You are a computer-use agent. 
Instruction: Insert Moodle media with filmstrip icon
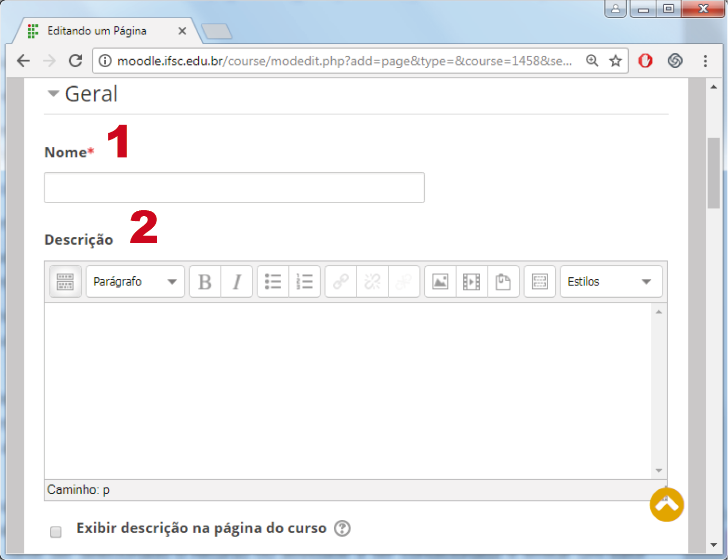(x=471, y=282)
